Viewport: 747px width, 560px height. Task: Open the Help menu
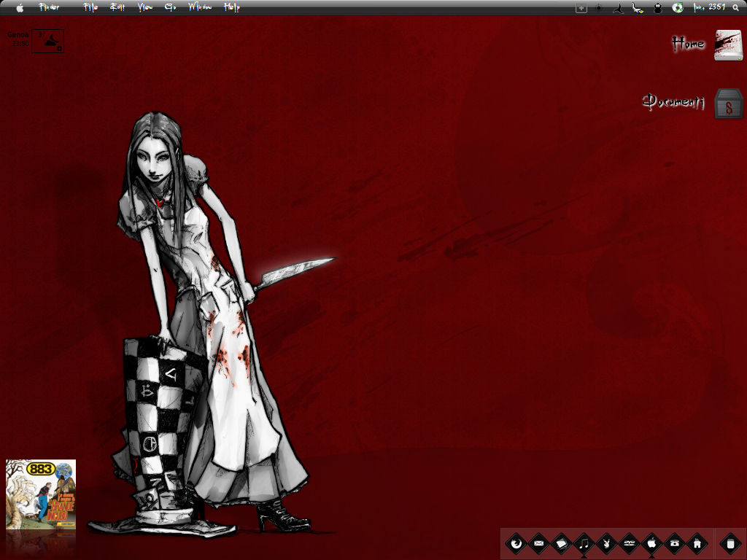point(231,7)
